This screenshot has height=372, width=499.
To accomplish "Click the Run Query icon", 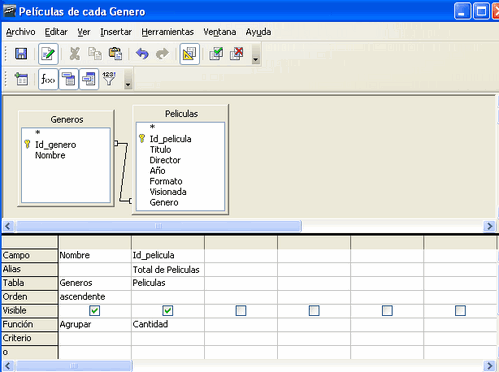I will 216,54.
